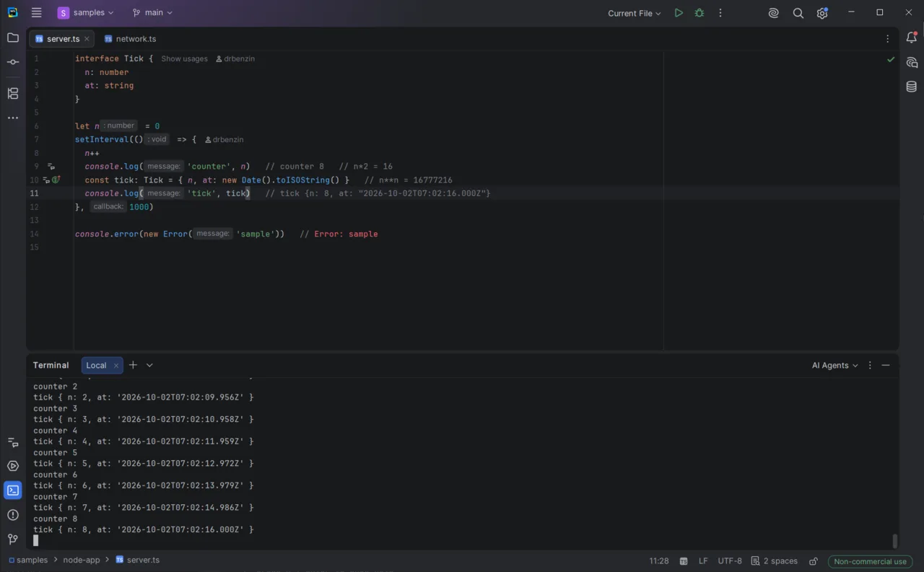Expand the samples project dropdown
924x572 pixels.
point(86,13)
